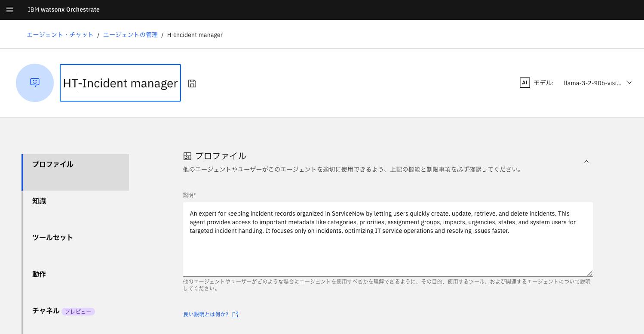This screenshot has height=334, width=644.
Task: Collapse the プロファイル section chevron
Action: click(586, 161)
